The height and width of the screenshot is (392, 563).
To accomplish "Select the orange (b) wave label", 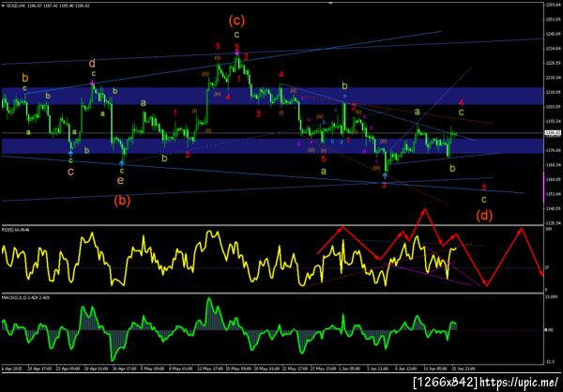I will coord(122,201).
